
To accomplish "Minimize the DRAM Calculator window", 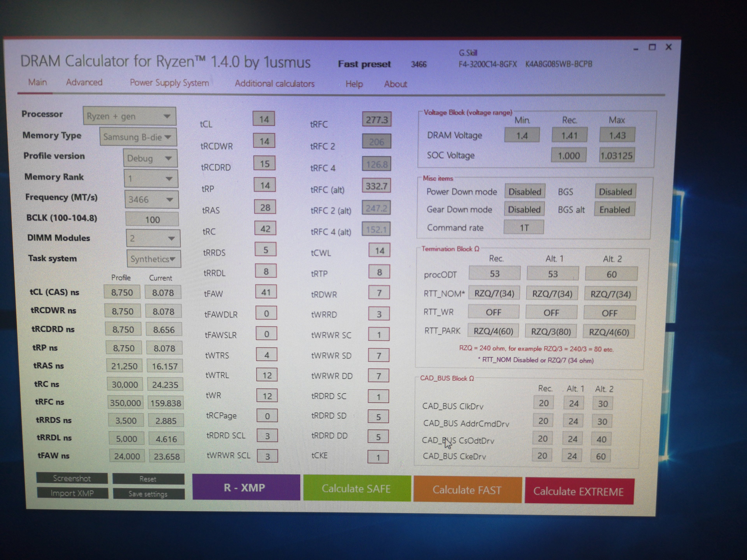I will pyautogui.click(x=636, y=49).
